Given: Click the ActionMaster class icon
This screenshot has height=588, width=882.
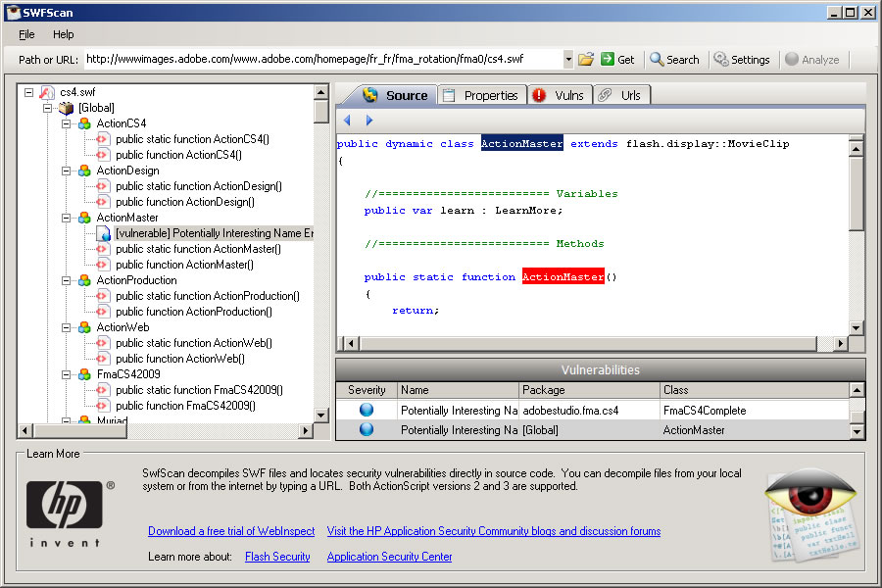Looking at the screenshot, I should pyautogui.click(x=84, y=218).
